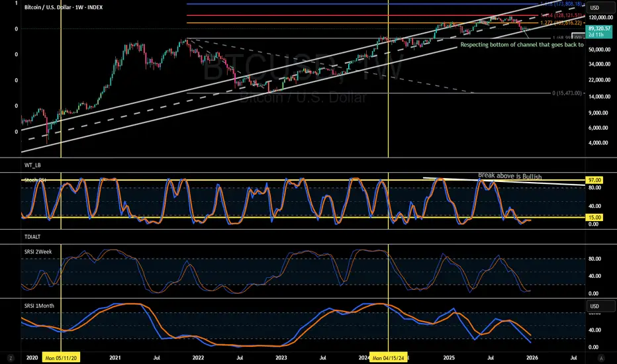
Task: Select the Stoch RSI indicator label
Action: (x=35, y=180)
